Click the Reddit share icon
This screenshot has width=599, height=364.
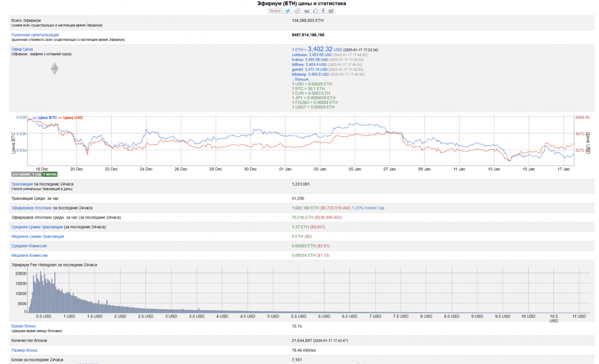coord(297,11)
